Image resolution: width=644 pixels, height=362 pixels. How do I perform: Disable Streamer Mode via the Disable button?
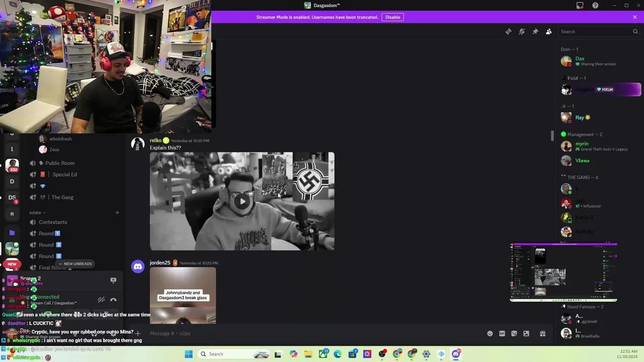[393, 17]
